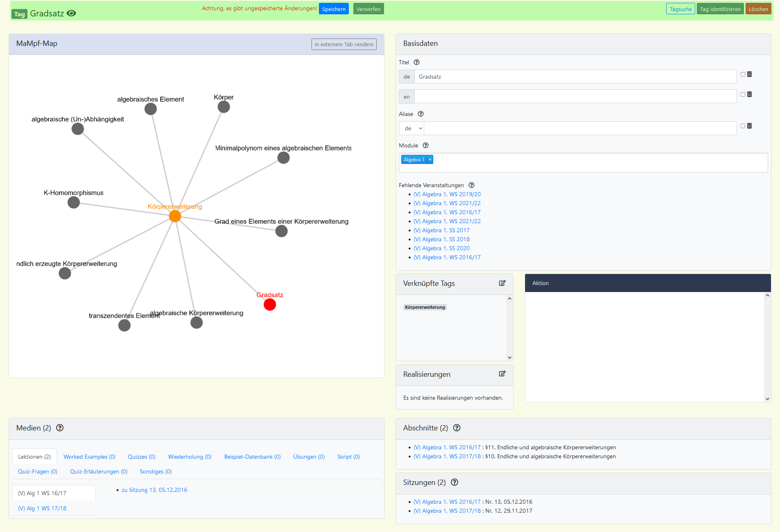
Task: Open the Titel help question mark
Action: click(416, 62)
